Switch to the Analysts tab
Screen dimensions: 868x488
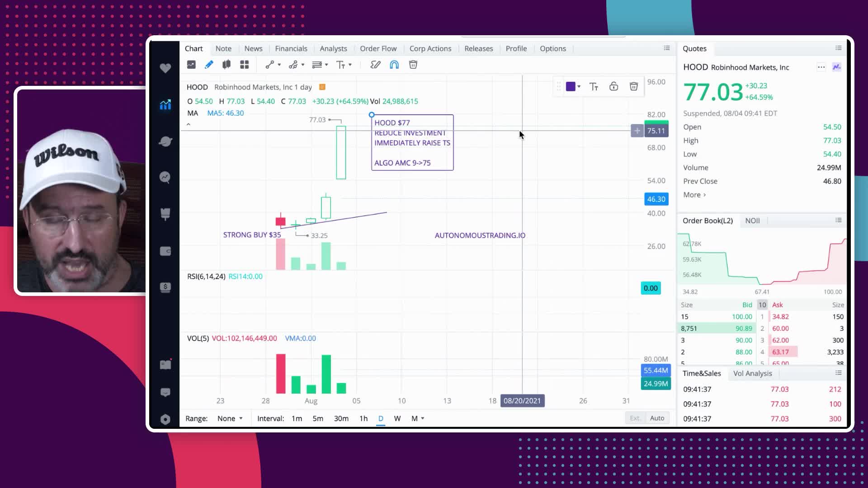pyautogui.click(x=333, y=48)
